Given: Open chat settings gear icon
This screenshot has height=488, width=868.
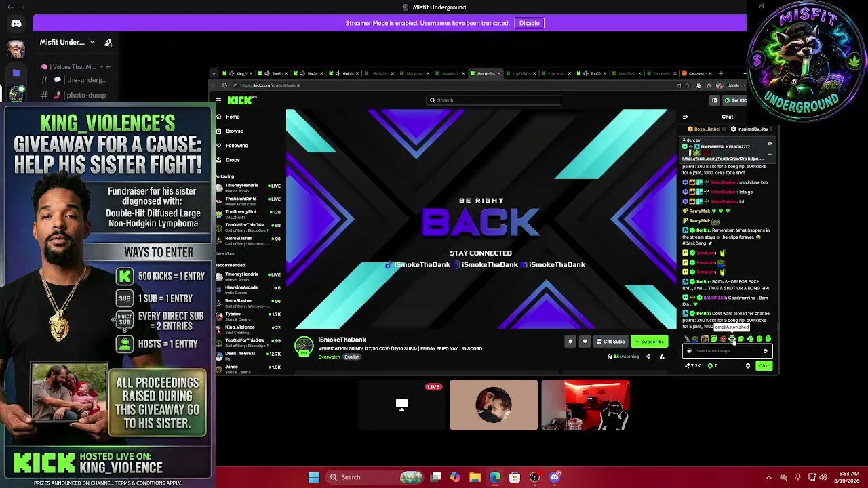Looking at the screenshot, I should click(x=748, y=366).
